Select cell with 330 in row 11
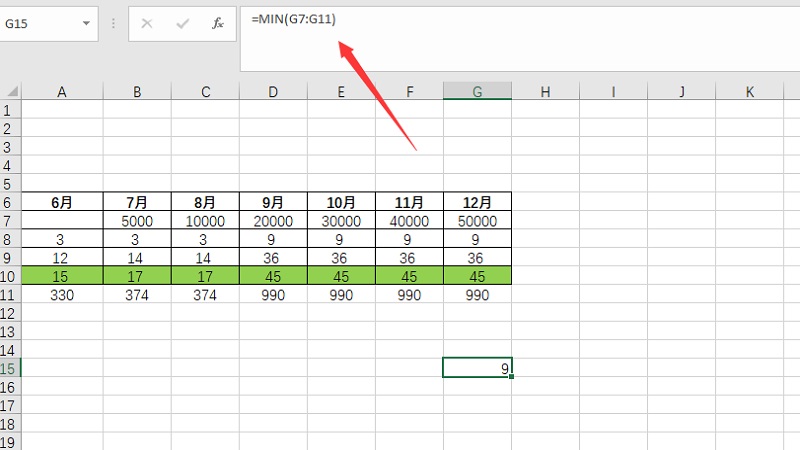The height and width of the screenshot is (450, 800). (x=62, y=295)
